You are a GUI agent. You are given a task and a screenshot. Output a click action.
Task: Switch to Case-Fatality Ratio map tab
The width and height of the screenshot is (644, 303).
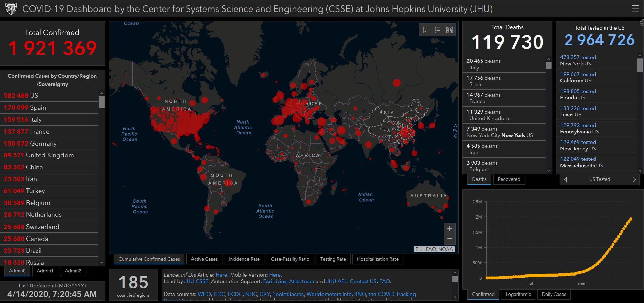click(290, 259)
